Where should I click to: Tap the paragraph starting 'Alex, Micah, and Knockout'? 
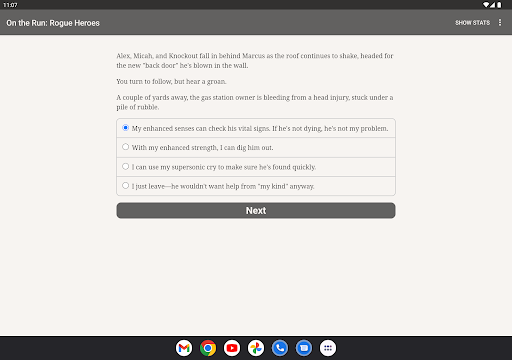point(255,61)
